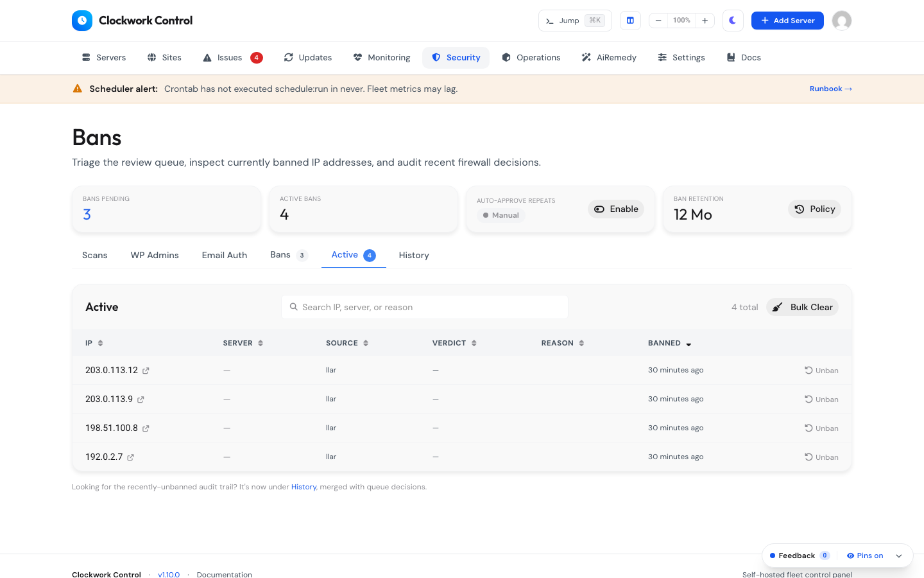Open the v1.10.0 version link

tap(169, 575)
